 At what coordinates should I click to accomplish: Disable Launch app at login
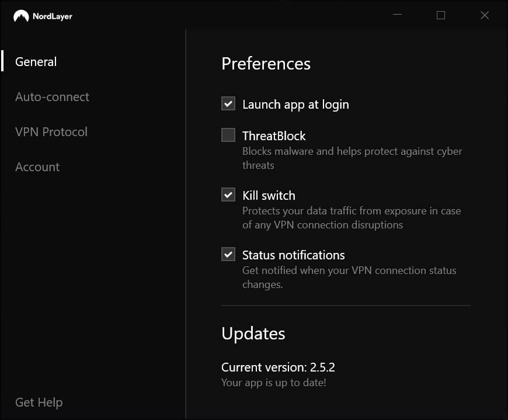coord(228,103)
